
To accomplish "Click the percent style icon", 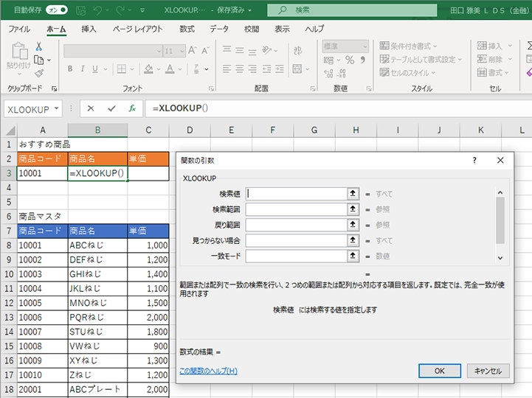I will tap(350, 60).
